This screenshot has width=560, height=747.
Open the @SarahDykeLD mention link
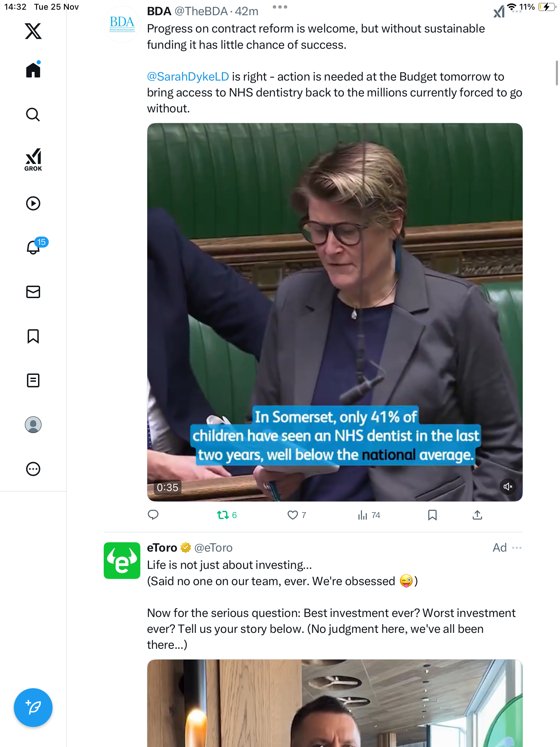188,76
